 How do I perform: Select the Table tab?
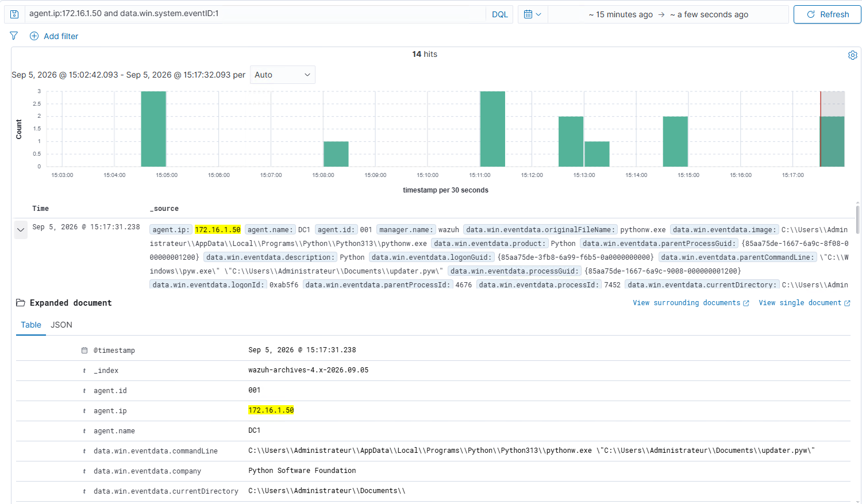click(31, 325)
